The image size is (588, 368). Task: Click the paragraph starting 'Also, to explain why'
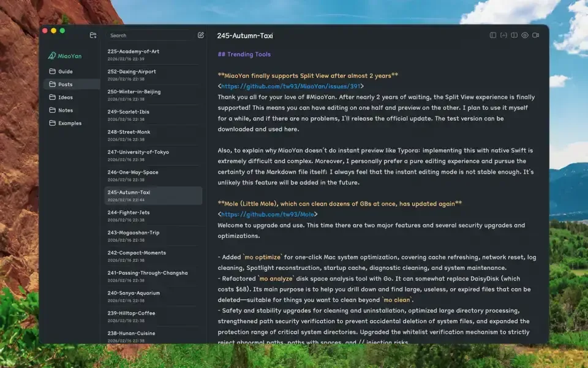[x=375, y=166]
